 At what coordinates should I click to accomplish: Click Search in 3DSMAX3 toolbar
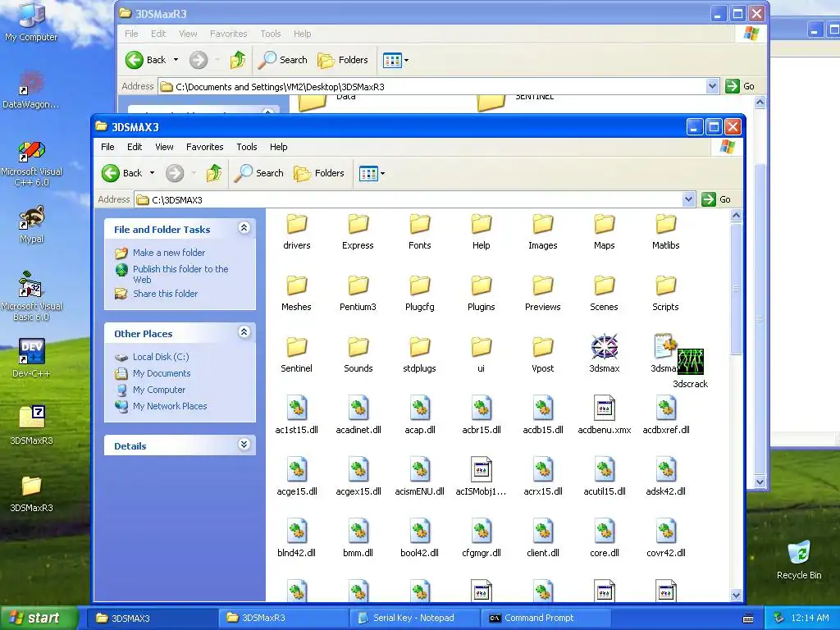(259, 173)
